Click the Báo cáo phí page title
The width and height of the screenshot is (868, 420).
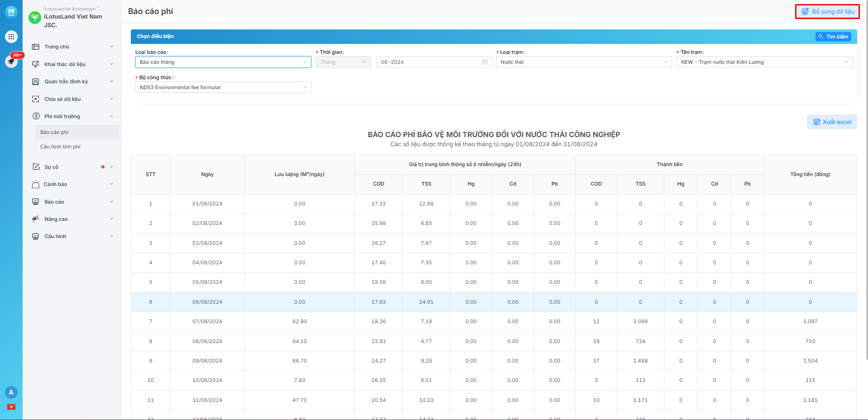click(x=151, y=11)
